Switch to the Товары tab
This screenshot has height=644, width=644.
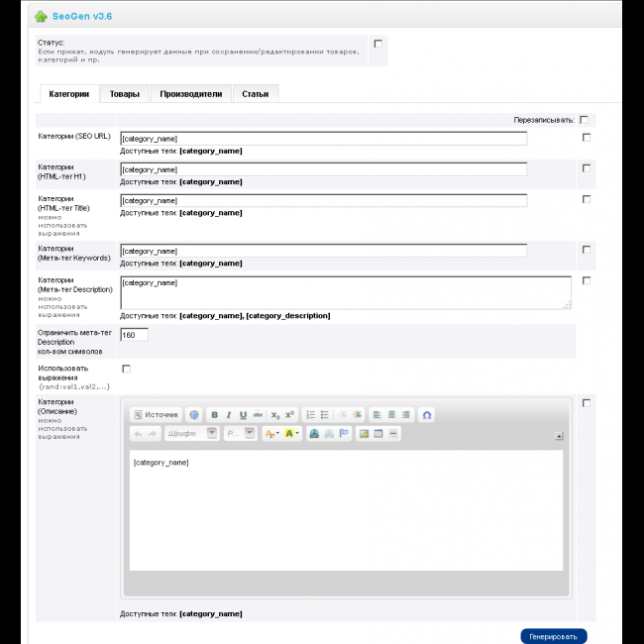point(124,94)
